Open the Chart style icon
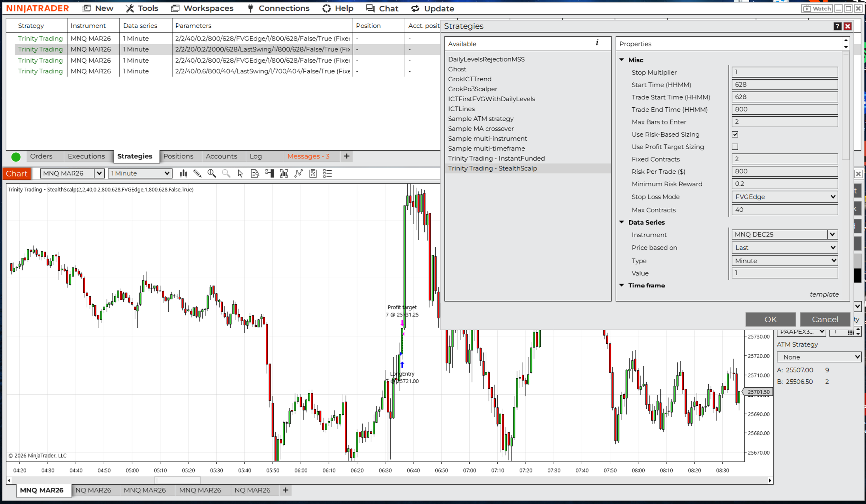The image size is (866, 504). pos(183,173)
